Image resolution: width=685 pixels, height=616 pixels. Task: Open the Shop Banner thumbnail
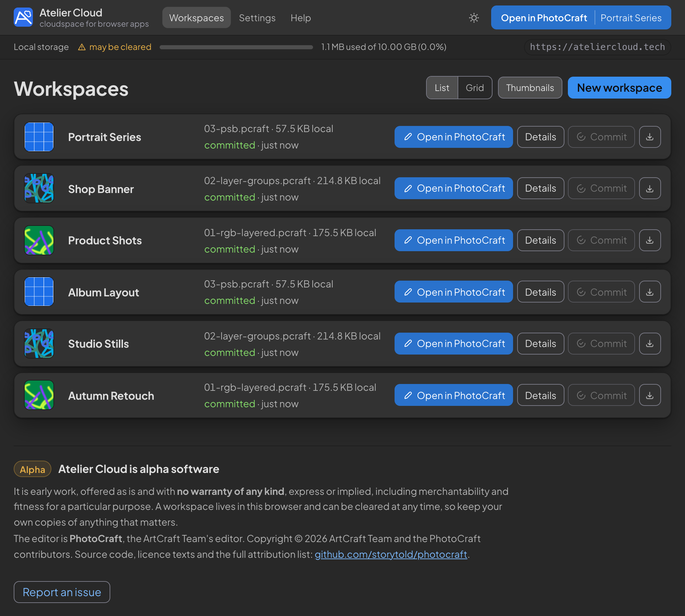pyautogui.click(x=39, y=188)
